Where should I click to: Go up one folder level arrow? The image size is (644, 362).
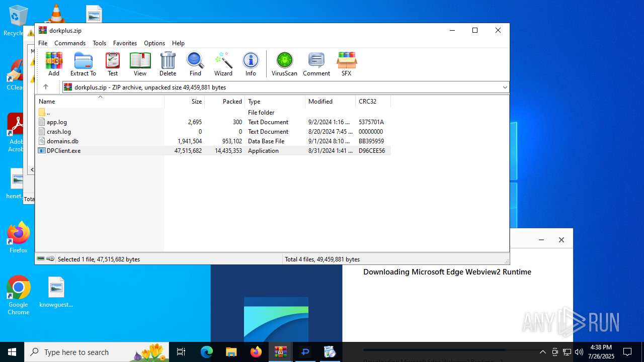pyautogui.click(x=46, y=87)
